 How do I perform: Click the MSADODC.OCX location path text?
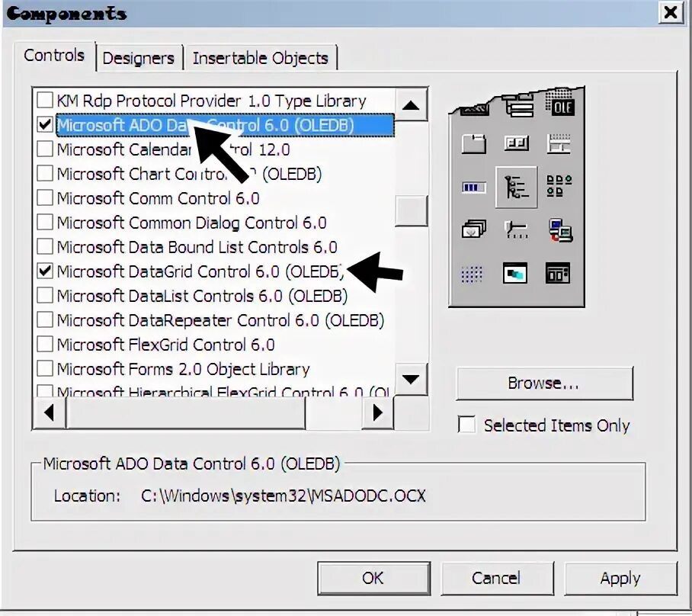[x=284, y=496]
